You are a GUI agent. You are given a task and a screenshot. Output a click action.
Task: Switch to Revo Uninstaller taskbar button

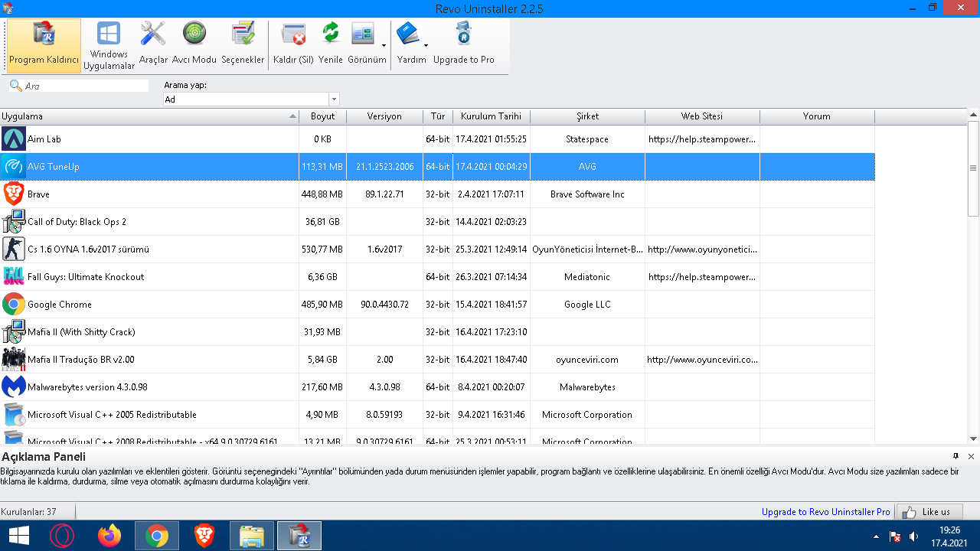[x=299, y=536]
